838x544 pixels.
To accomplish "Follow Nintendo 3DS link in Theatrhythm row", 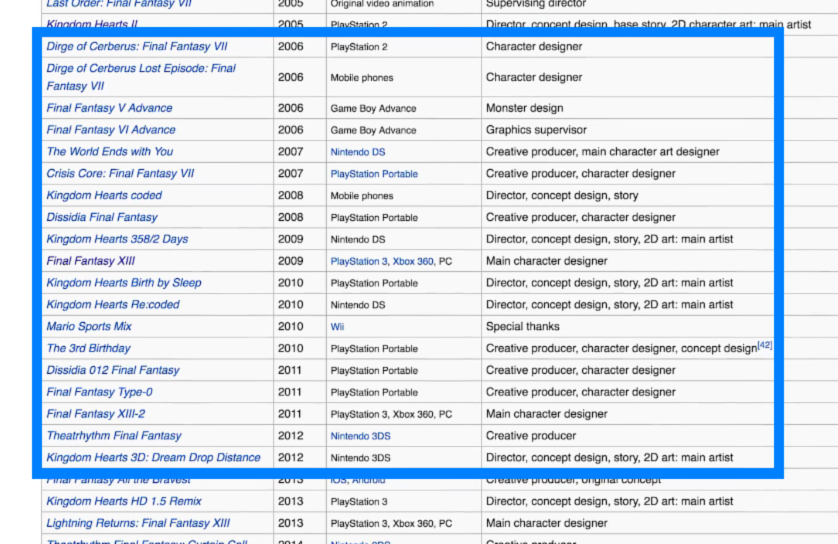I will point(360,436).
